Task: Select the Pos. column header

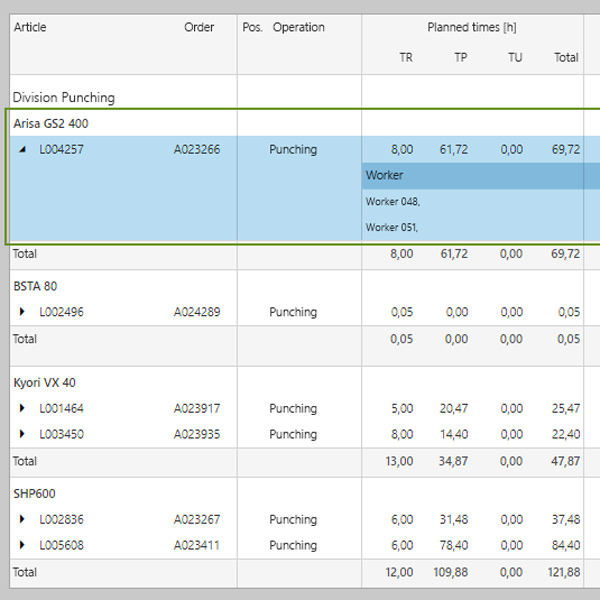Action: pyautogui.click(x=252, y=27)
